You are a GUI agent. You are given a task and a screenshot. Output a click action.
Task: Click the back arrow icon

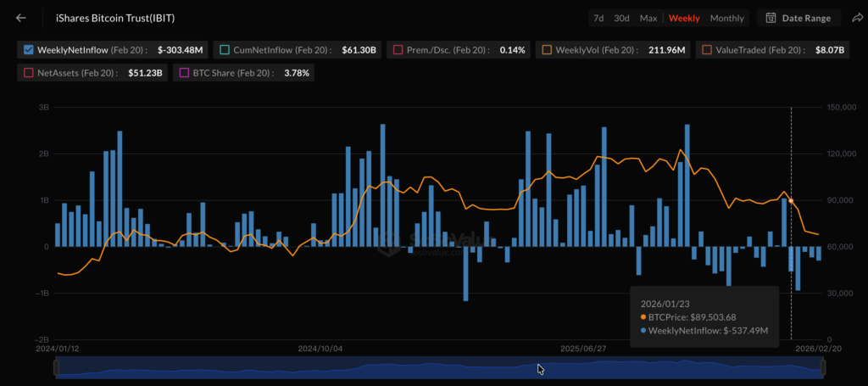(x=21, y=18)
